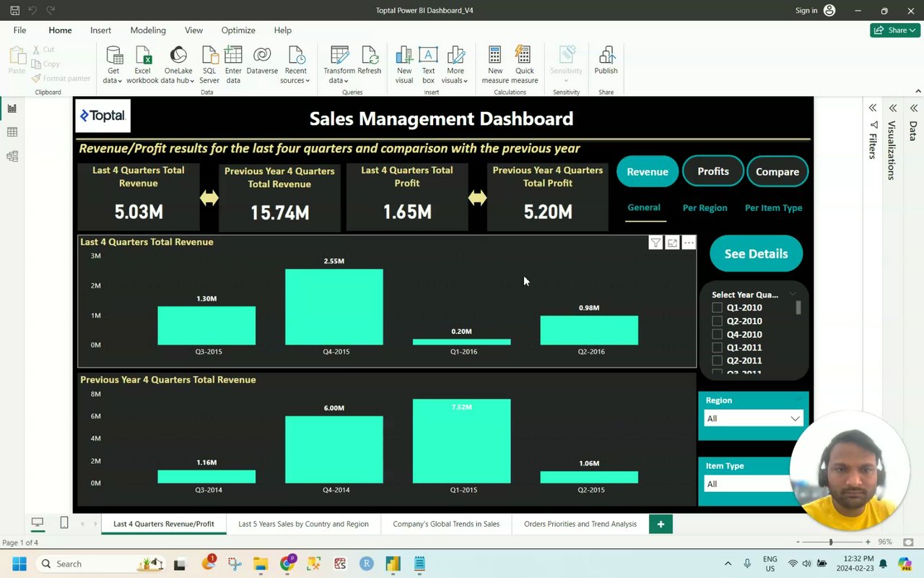This screenshot has width=924, height=578.
Task: Open Company's Global Trends in Sales page
Action: (446, 524)
